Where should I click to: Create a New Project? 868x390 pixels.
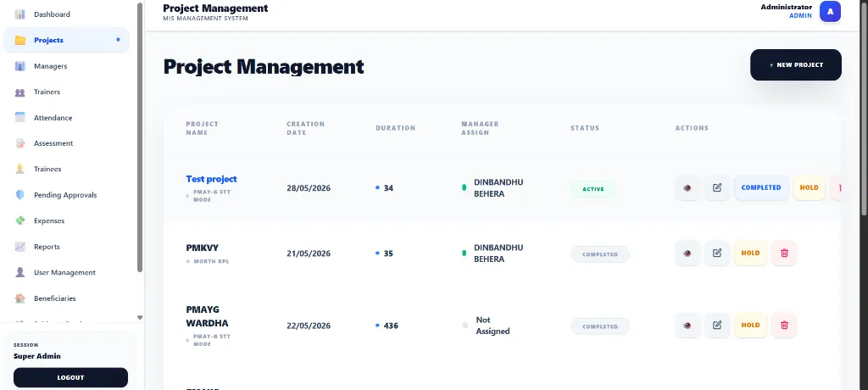point(795,64)
